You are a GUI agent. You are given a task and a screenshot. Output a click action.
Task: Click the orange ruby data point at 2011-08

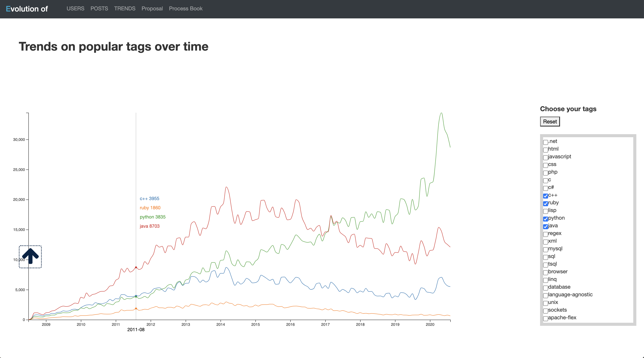tap(136, 309)
